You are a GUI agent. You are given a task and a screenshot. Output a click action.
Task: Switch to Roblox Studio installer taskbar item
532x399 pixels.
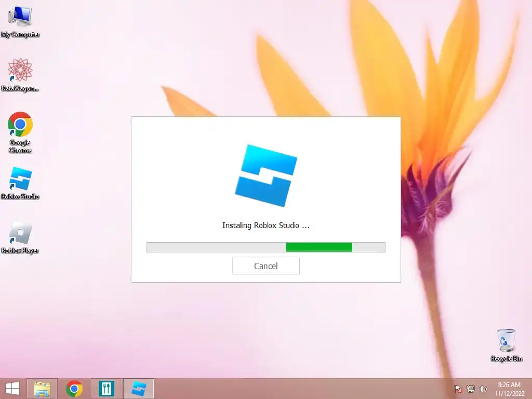tap(139, 389)
